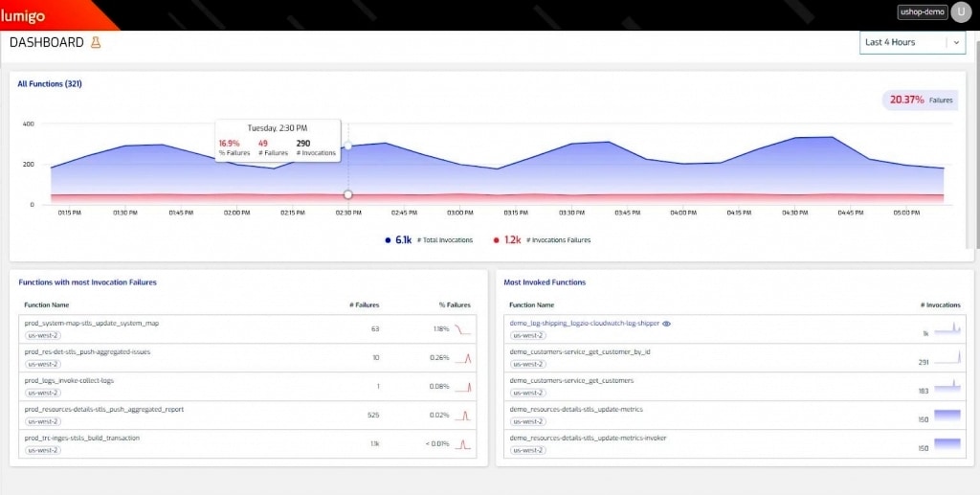Click us-west-2 tag under prod_logs_invoke-collect-logs
Viewport: 980px width, 495px height.
(x=43, y=394)
